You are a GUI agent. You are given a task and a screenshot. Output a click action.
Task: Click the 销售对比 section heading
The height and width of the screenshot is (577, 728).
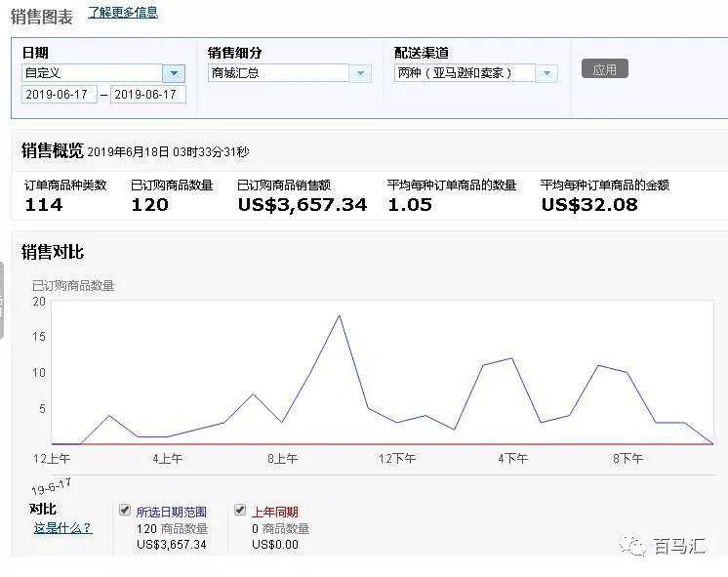tap(53, 252)
